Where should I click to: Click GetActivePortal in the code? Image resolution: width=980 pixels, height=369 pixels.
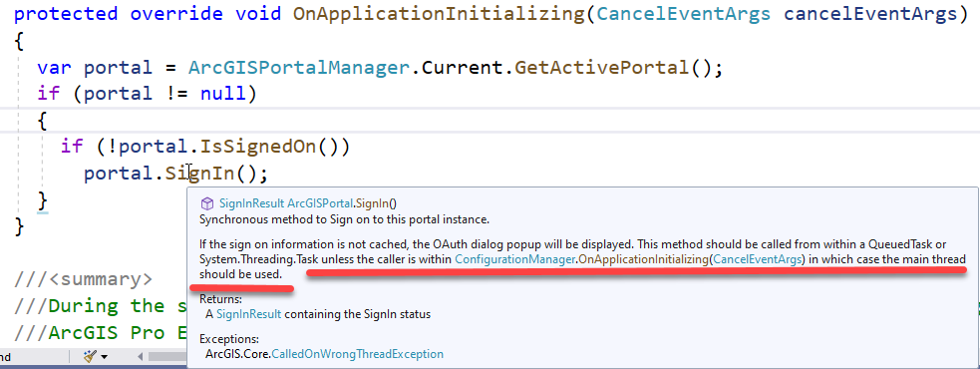(x=602, y=68)
